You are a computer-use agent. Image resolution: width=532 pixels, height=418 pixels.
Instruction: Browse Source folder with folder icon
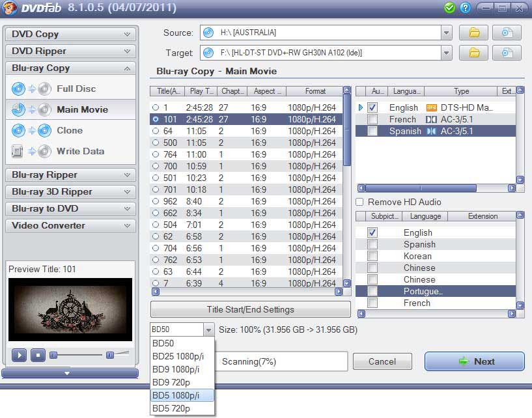click(473, 33)
